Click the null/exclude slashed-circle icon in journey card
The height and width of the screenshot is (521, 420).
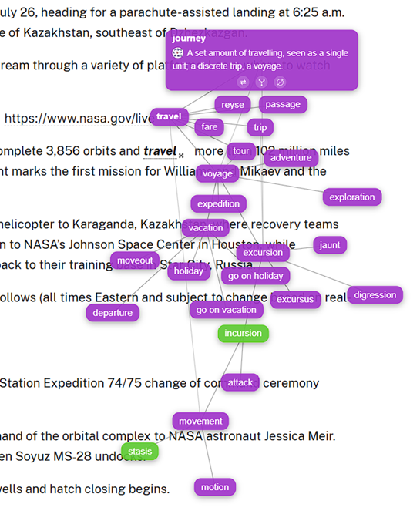pos(280,82)
